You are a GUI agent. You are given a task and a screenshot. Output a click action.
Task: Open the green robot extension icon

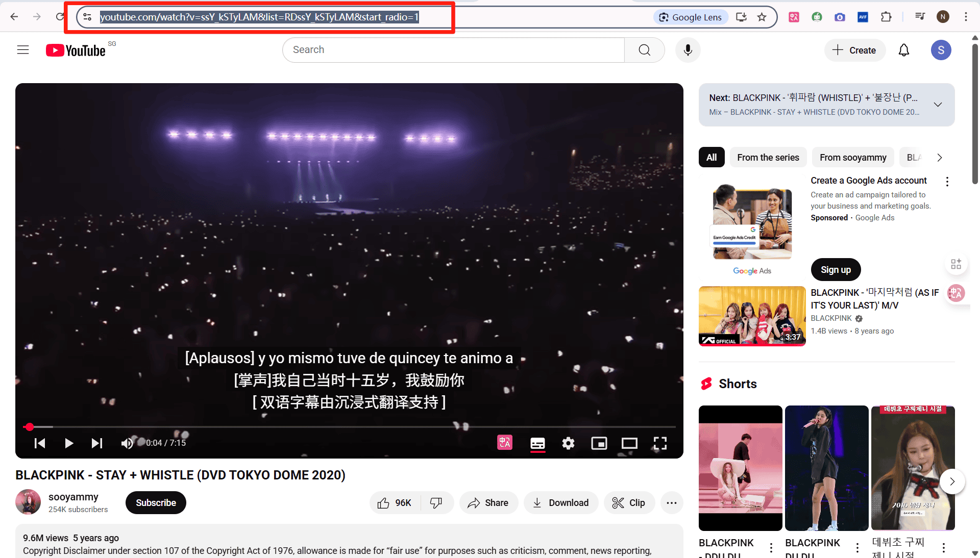point(817,17)
